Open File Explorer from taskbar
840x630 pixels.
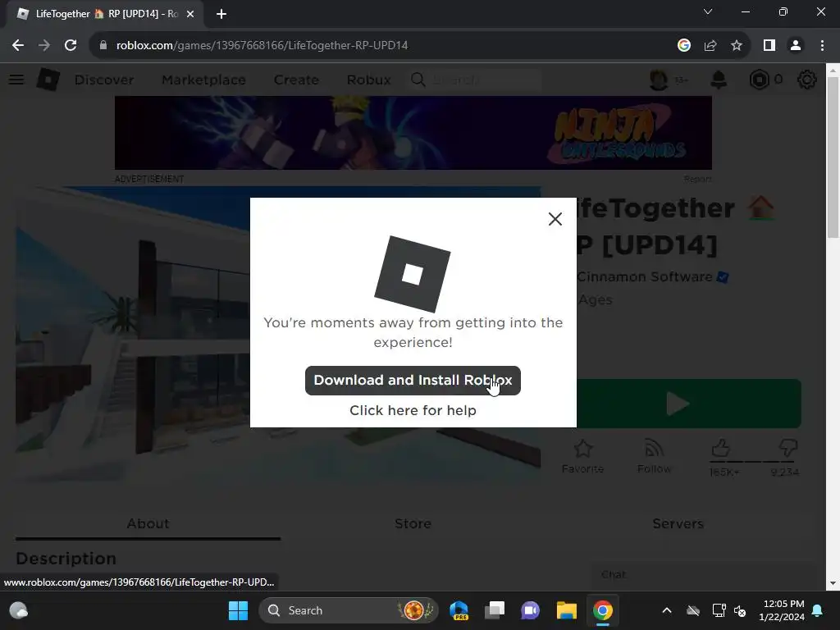(x=566, y=610)
